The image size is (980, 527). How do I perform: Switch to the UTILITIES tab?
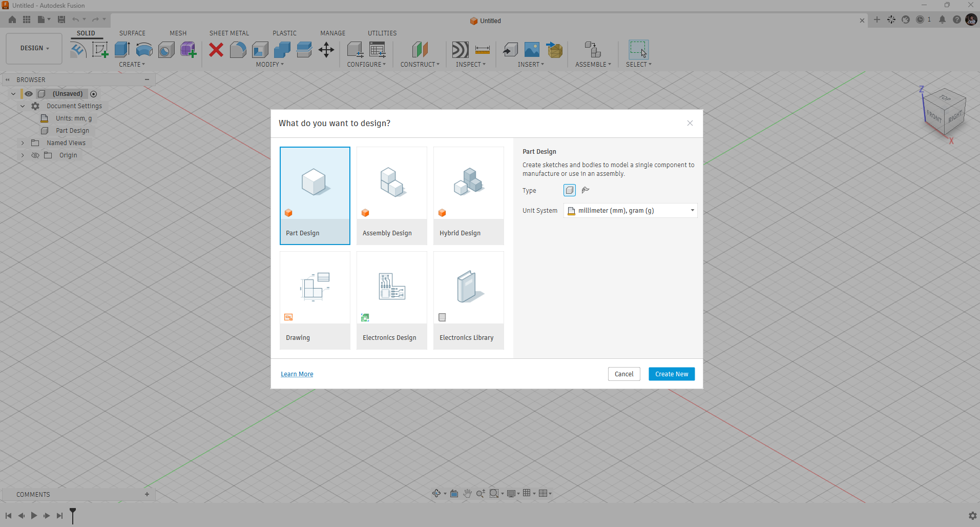click(382, 33)
